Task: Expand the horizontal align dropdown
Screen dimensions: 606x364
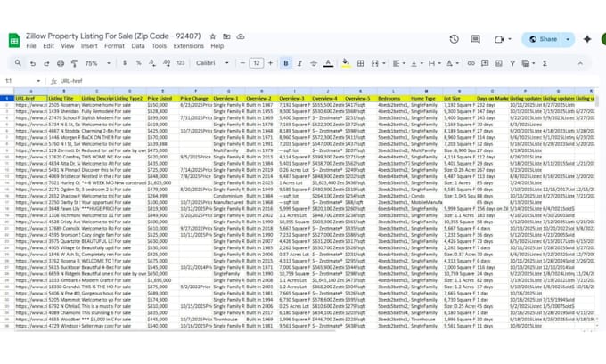Action: click(x=404, y=64)
